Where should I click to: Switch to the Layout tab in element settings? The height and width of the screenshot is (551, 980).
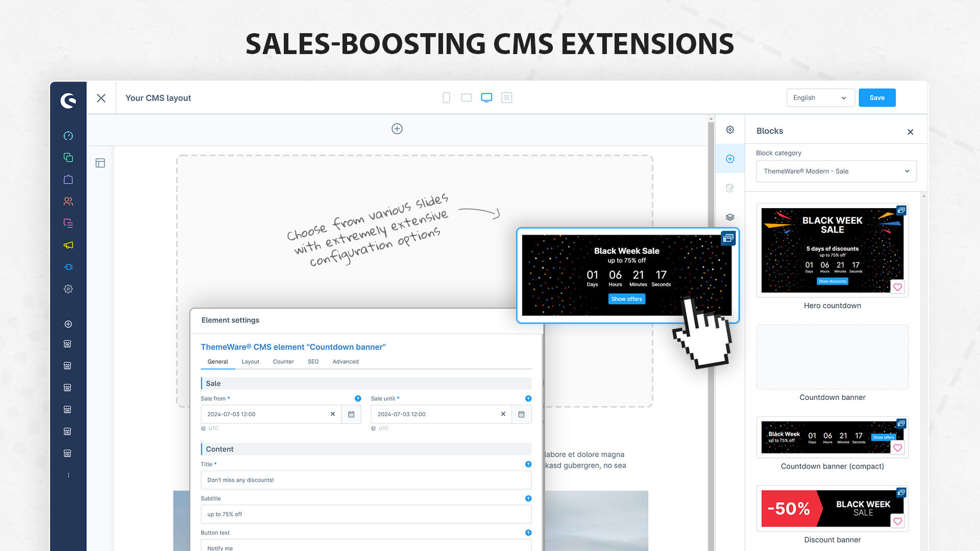pos(251,361)
